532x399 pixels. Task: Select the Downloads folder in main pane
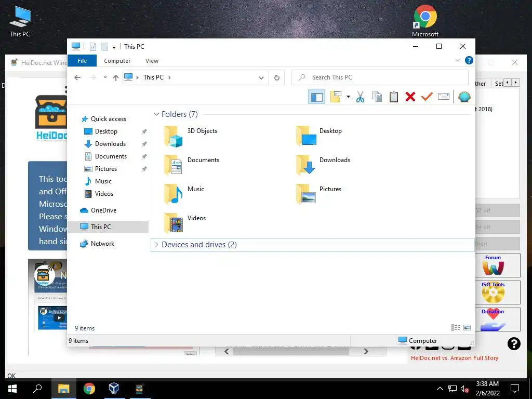(x=323, y=165)
